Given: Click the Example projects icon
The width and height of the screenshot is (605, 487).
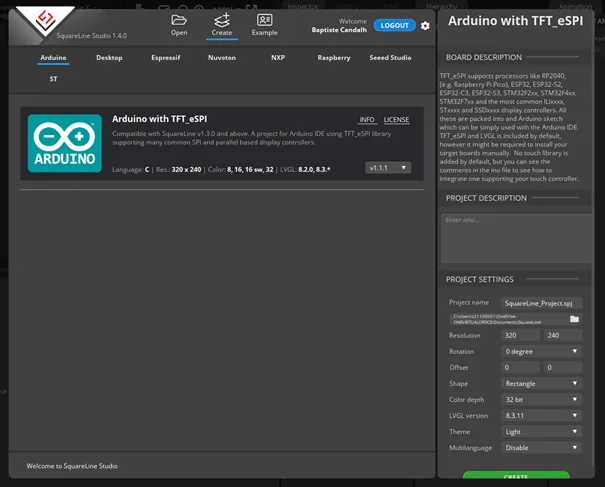Looking at the screenshot, I should coord(265,20).
